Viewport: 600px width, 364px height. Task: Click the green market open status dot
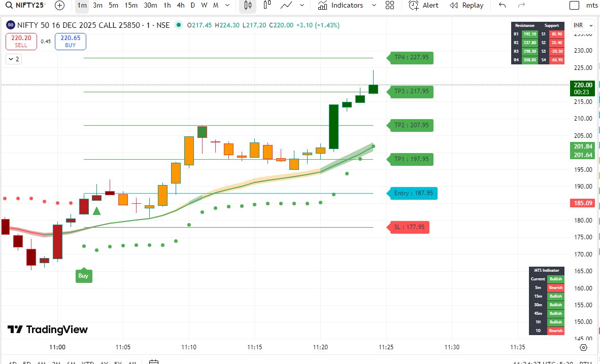(x=178, y=25)
